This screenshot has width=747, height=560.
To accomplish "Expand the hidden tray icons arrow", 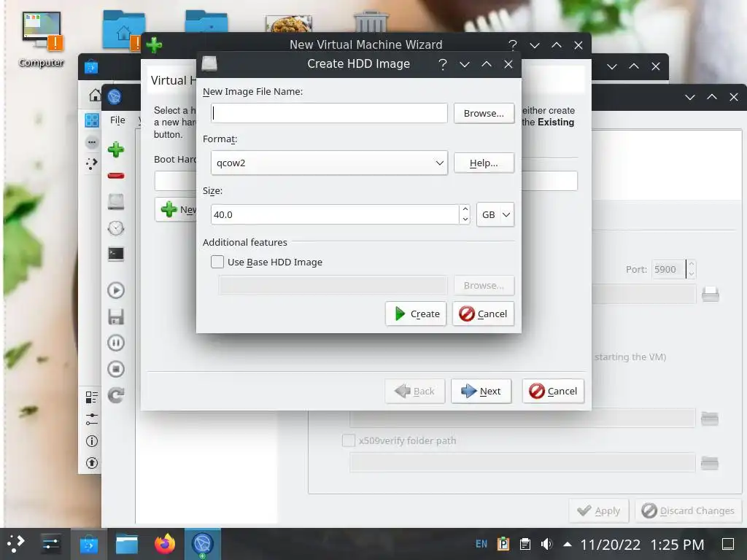I will pos(568,544).
